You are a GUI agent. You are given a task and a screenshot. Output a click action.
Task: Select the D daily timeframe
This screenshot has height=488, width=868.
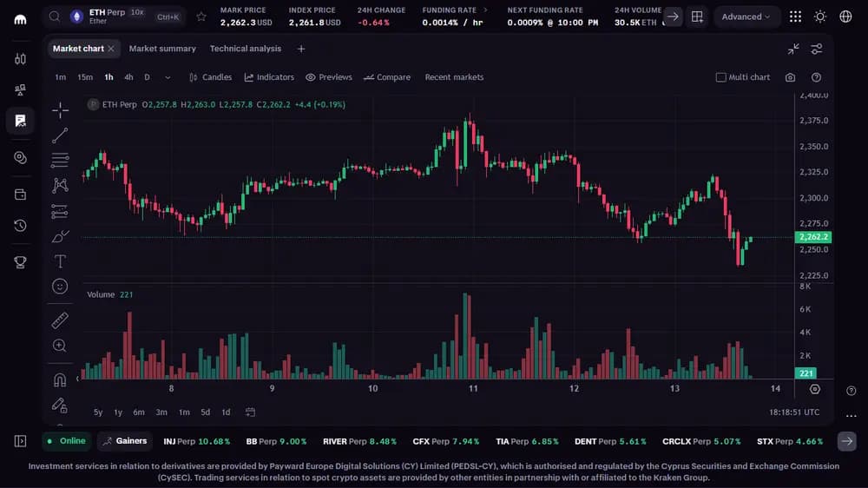148,77
